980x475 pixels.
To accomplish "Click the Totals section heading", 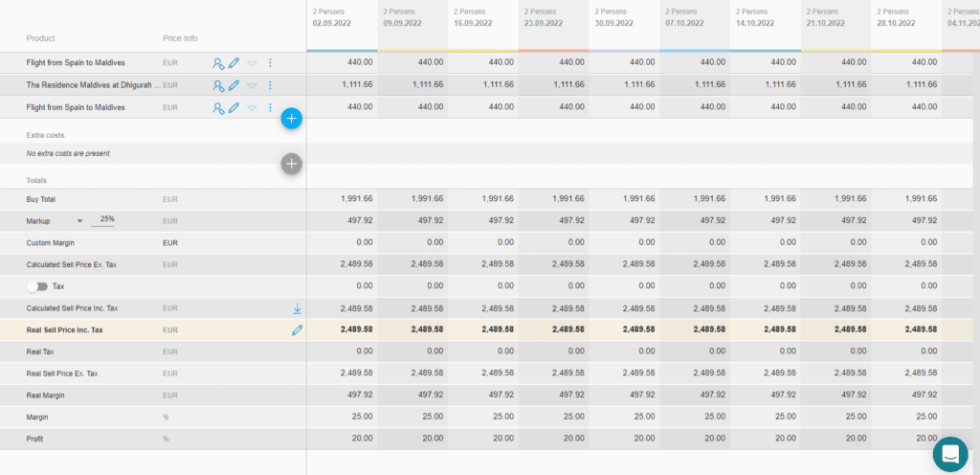I will (x=37, y=181).
